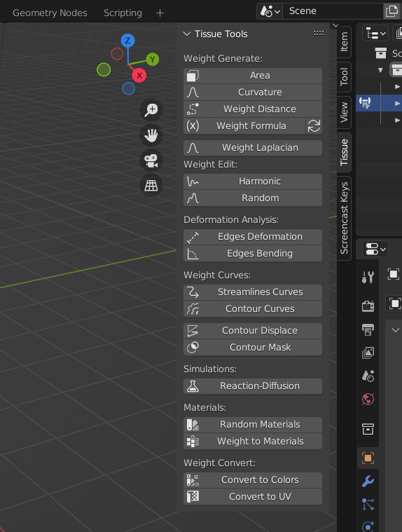Open the Particles properties tab
This screenshot has width=402, height=532.
click(x=368, y=505)
